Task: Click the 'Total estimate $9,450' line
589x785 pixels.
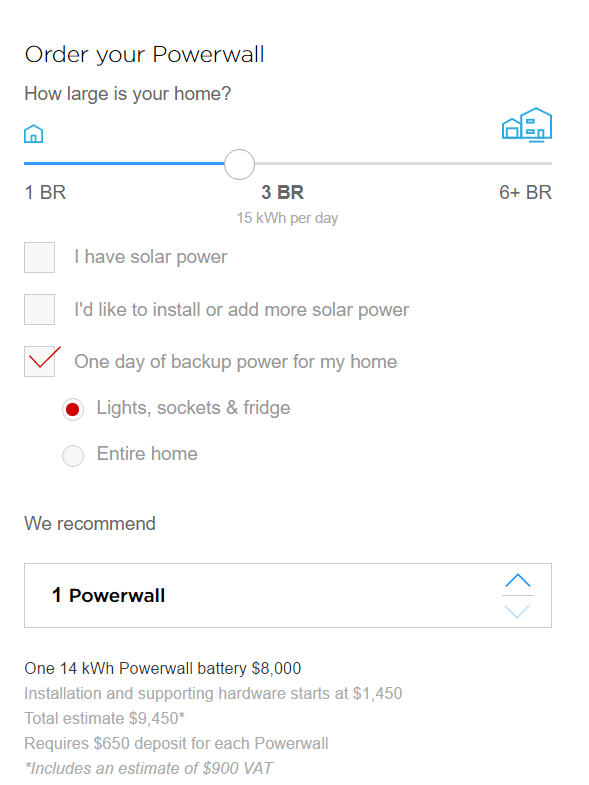Action: click(105, 718)
